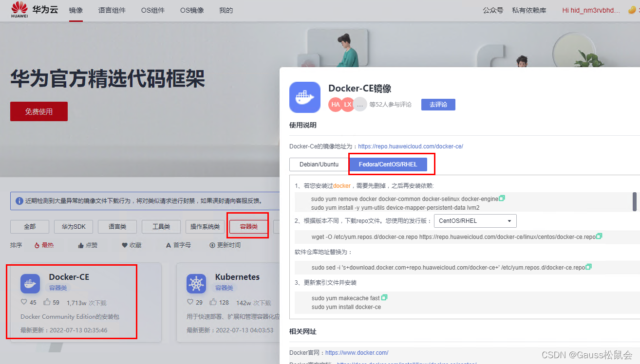The width and height of the screenshot is (640, 364).
Task: Like Kubernetes with the thumbs-up icon
Action: tap(213, 302)
